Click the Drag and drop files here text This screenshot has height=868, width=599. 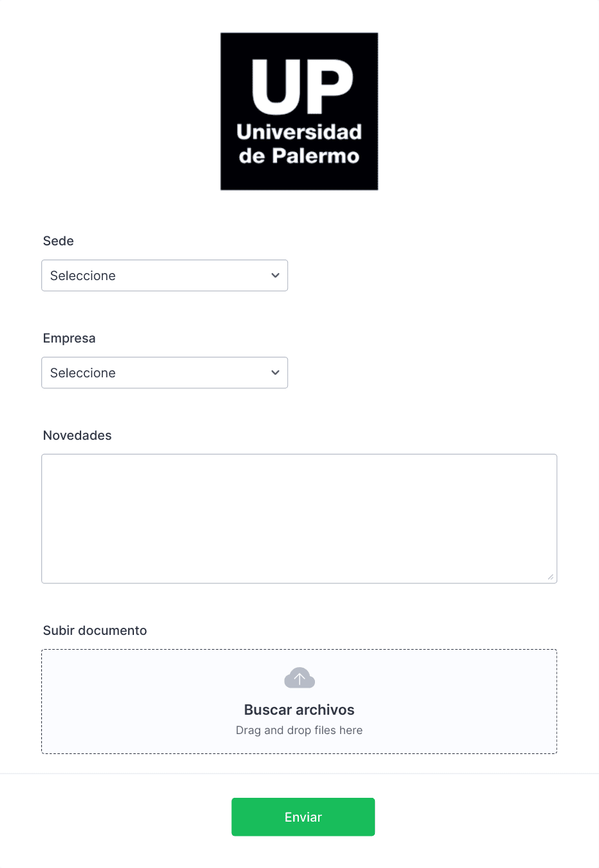tap(299, 730)
